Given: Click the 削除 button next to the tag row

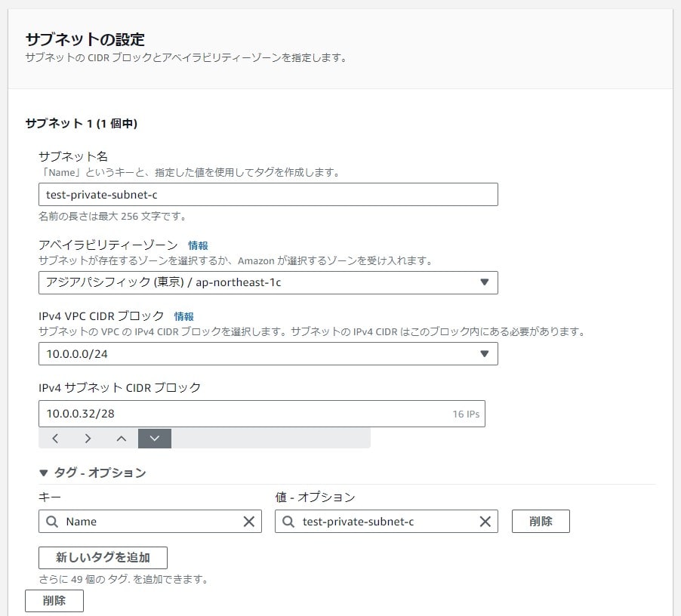Looking at the screenshot, I should click(541, 521).
